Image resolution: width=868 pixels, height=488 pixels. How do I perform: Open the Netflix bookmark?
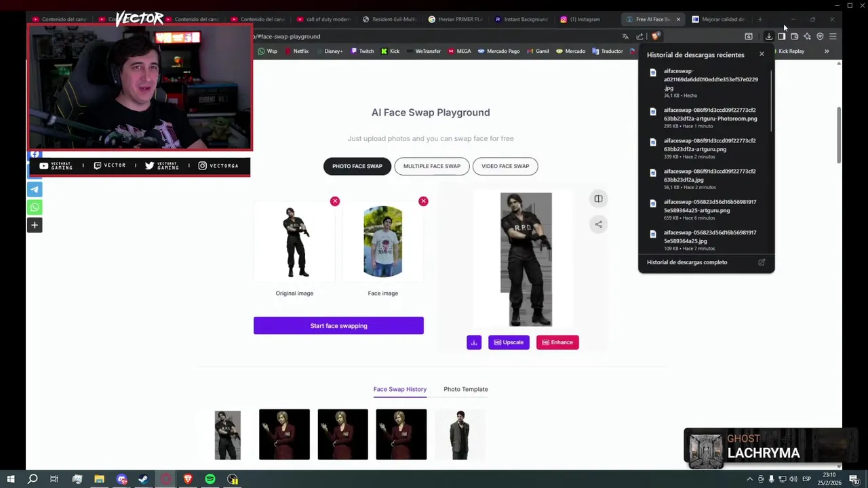[x=296, y=52]
